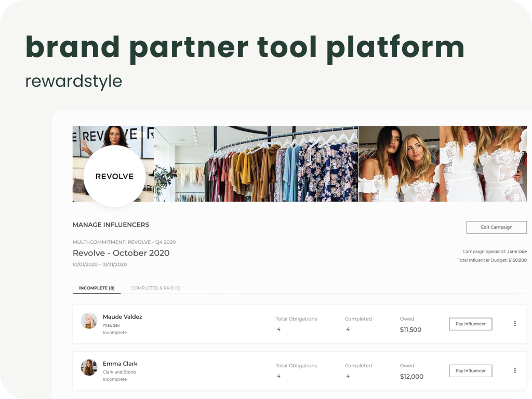Click Emma Clark's avatar photo
Image resolution: width=532 pixels, height=399 pixels.
[89, 367]
